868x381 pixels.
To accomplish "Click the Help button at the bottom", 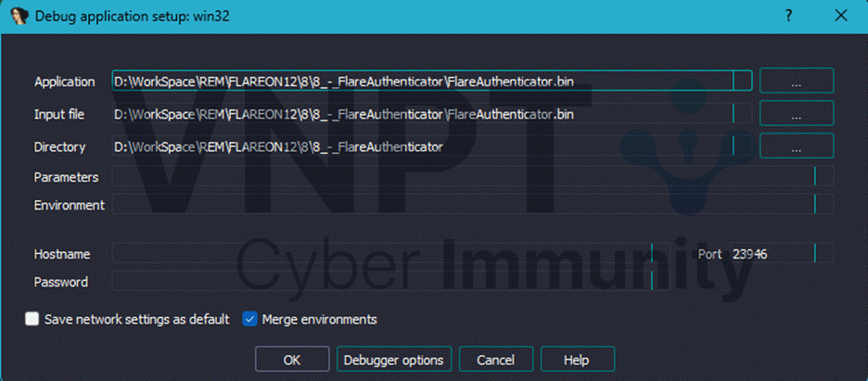I will [x=576, y=359].
